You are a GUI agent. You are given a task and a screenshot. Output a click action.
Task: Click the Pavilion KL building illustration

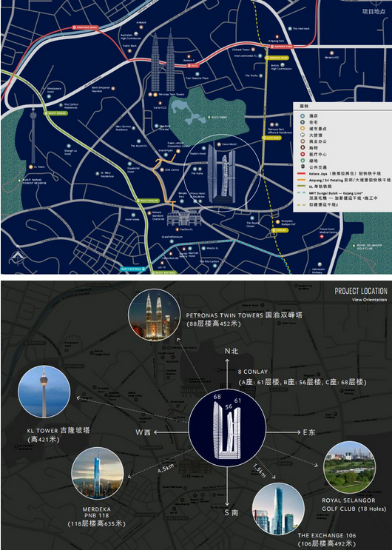[x=183, y=218]
